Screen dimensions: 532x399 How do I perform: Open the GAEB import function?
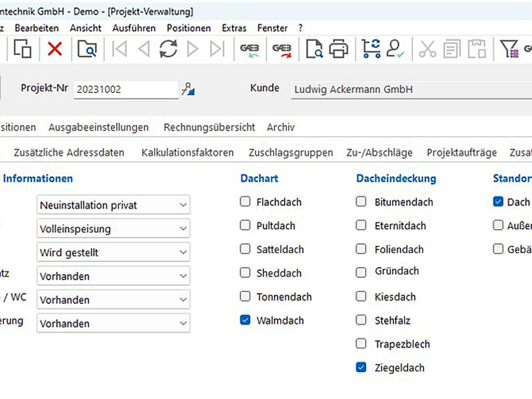pyautogui.click(x=249, y=49)
